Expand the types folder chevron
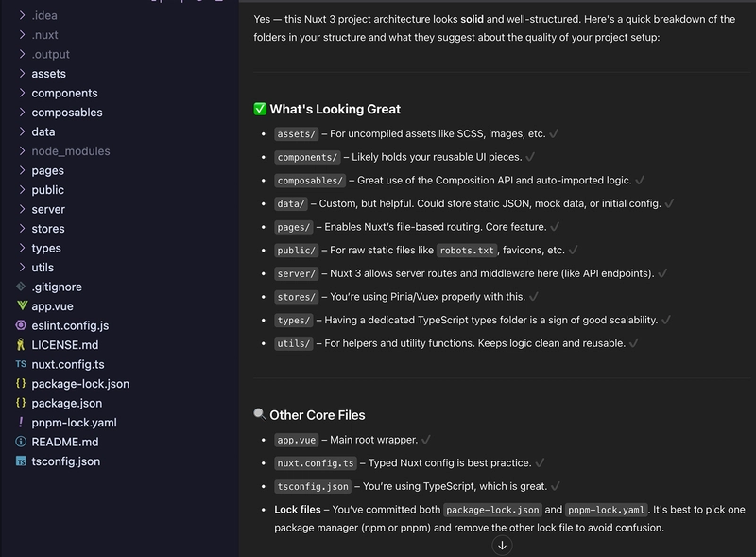This screenshot has height=557, width=756. pyautogui.click(x=22, y=248)
